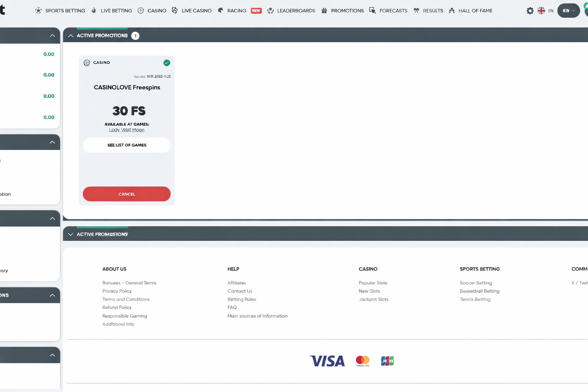Cancel the CASINOLOVE Freespins promotion
This screenshot has height=392, width=588.
tap(127, 194)
